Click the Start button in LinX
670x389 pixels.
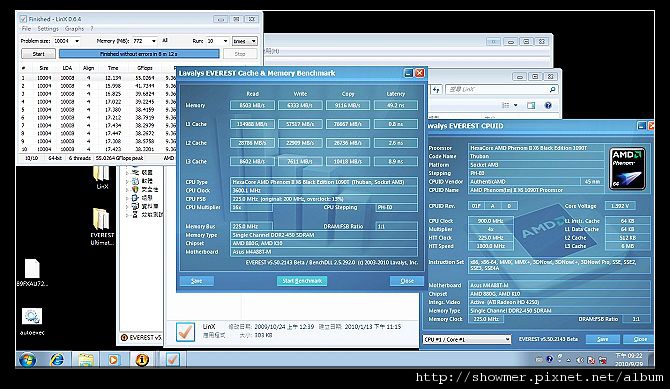38,54
